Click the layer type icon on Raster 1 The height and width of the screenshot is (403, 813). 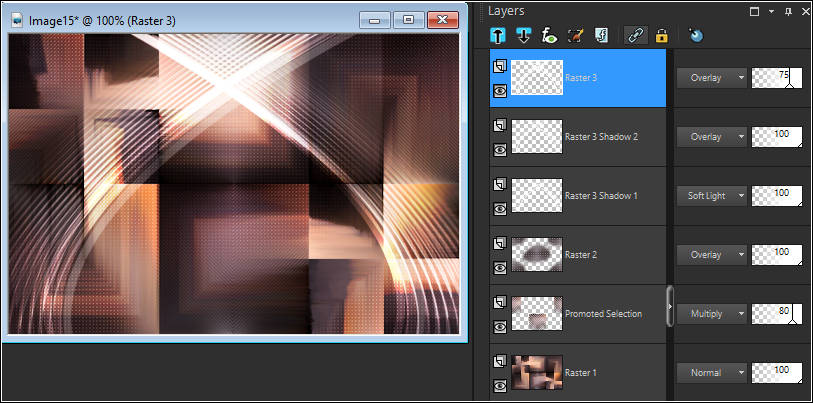pyautogui.click(x=499, y=361)
